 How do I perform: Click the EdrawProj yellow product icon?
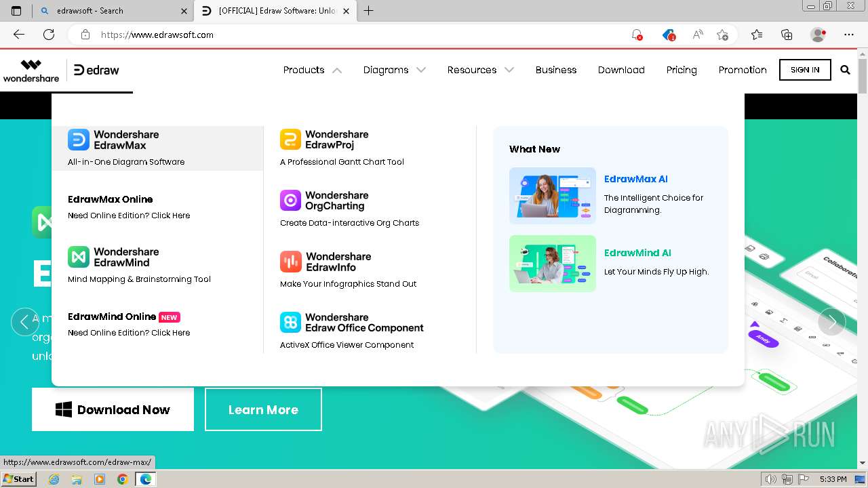(290, 140)
